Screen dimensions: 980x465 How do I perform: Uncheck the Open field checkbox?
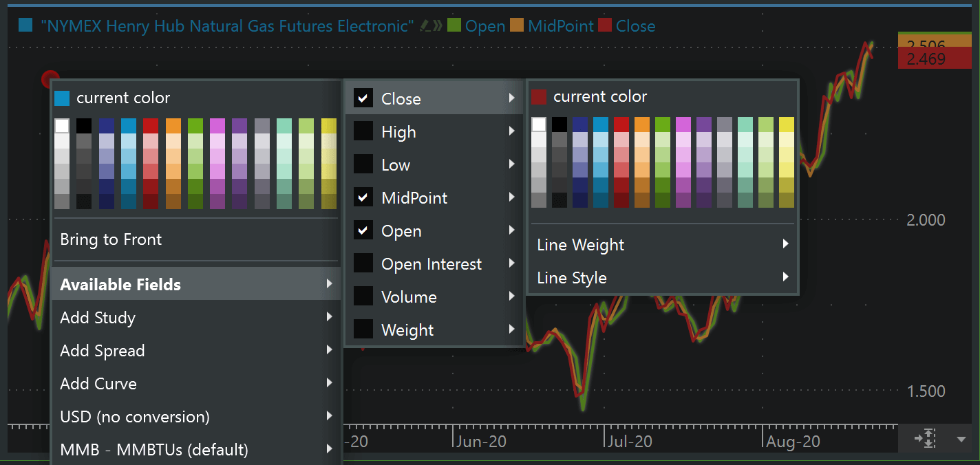click(363, 230)
